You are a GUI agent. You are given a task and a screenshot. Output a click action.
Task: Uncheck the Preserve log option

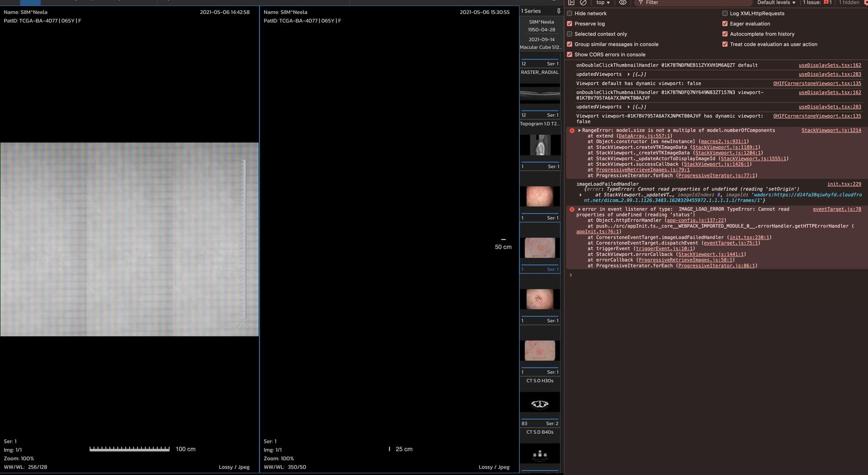pyautogui.click(x=570, y=24)
